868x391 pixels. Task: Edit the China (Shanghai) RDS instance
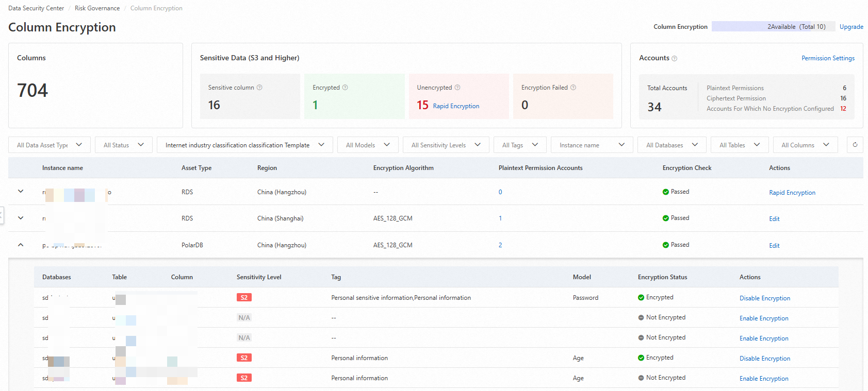point(774,219)
